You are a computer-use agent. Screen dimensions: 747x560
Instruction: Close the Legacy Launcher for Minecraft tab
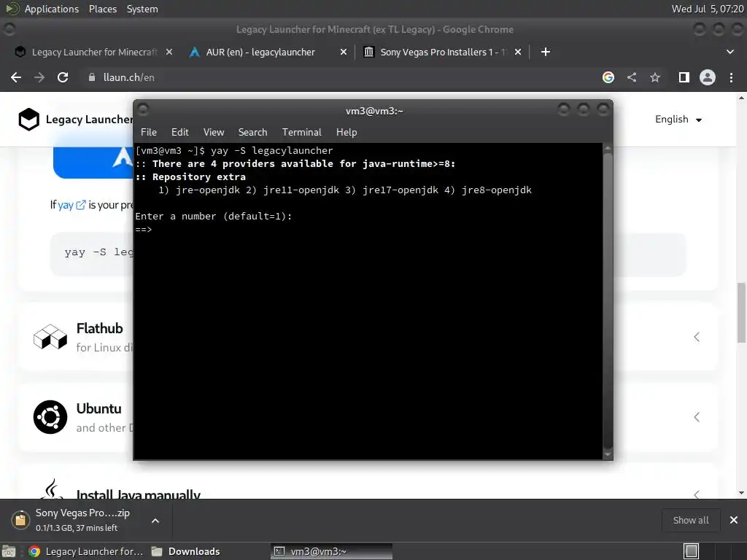point(169,52)
